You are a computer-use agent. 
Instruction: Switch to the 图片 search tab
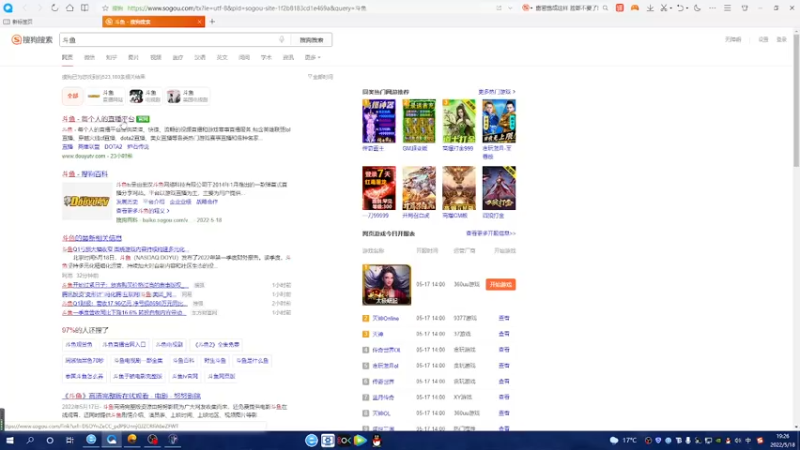[x=133, y=58]
